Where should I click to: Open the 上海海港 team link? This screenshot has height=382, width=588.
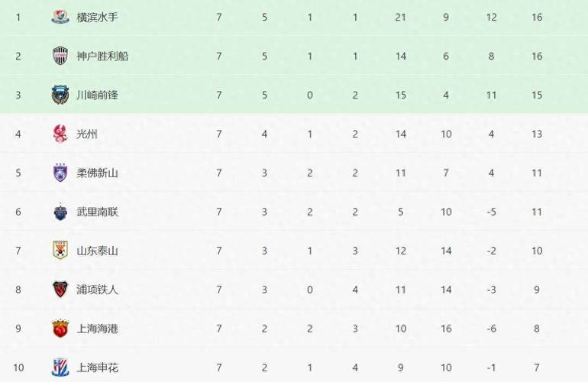[x=98, y=329]
